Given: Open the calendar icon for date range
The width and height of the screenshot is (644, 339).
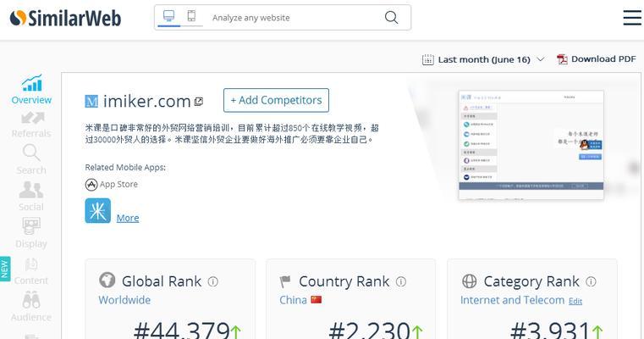Looking at the screenshot, I should [427, 59].
